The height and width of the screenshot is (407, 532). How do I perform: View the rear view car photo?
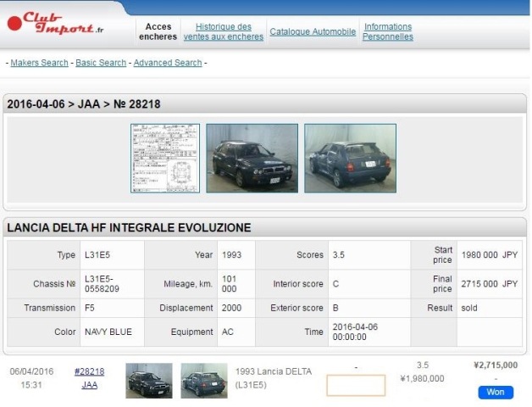tap(350, 159)
